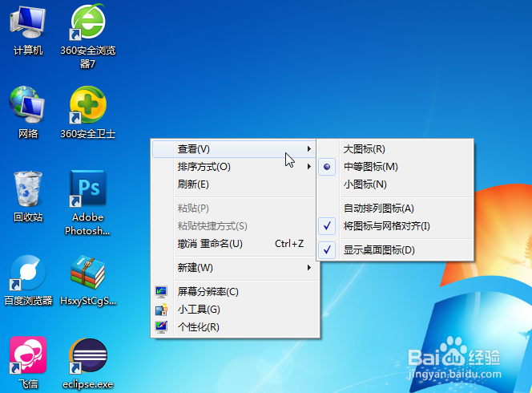532x393 pixels.
Task: Click the greyed 粘贴(P) entry
Action: [x=234, y=209]
